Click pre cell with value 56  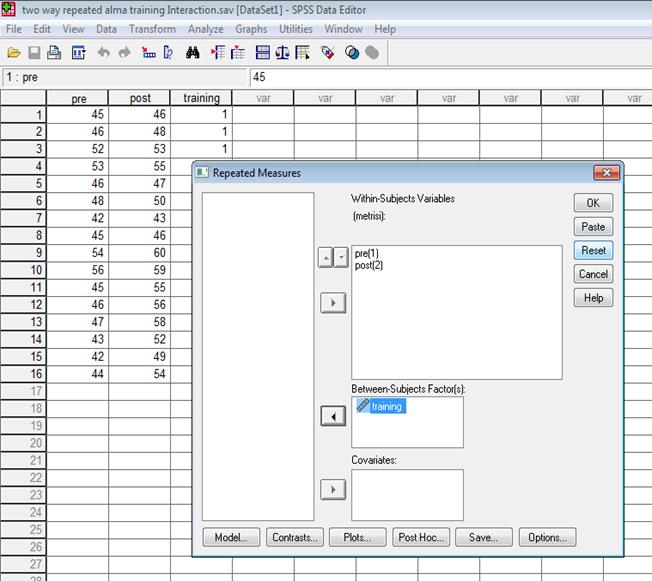point(77,270)
